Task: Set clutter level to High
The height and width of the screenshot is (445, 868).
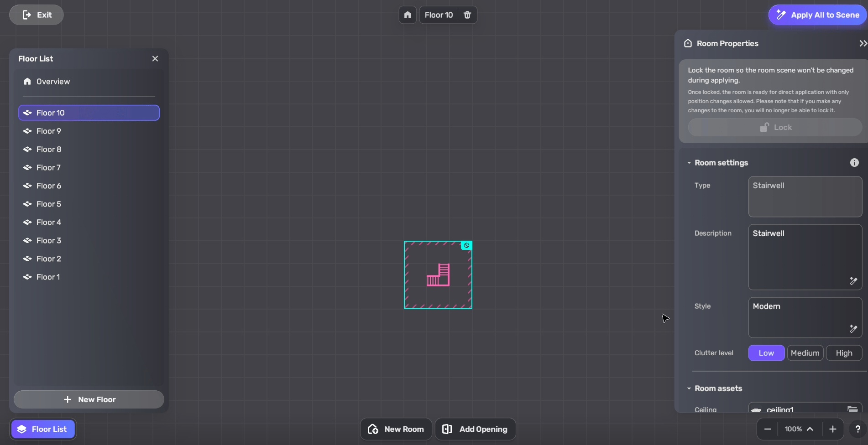Action: pos(844,353)
